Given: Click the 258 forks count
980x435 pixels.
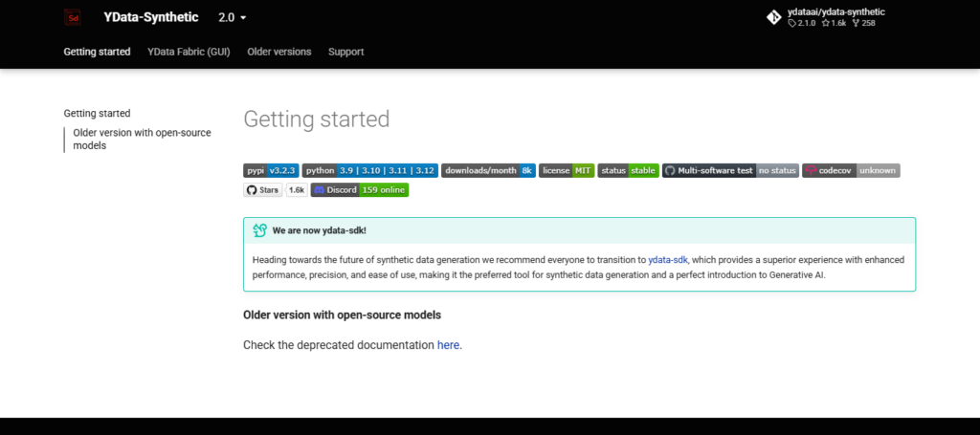Looking at the screenshot, I should [864, 23].
